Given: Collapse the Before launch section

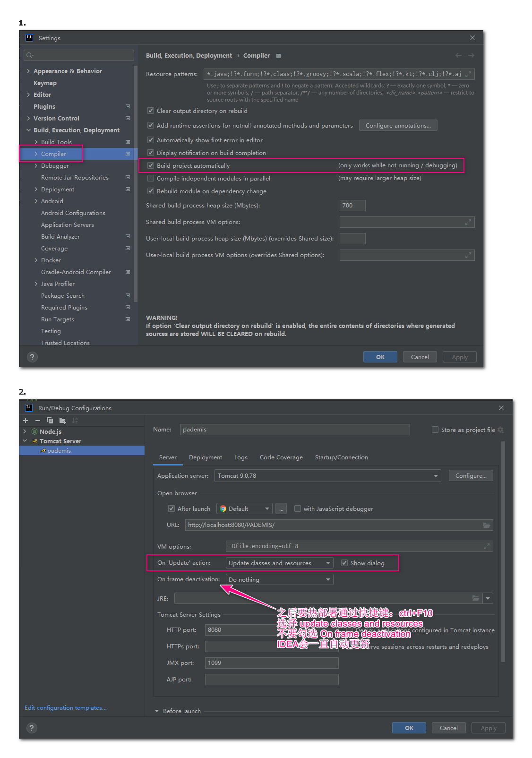Looking at the screenshot, I should pyautogui.click(x=157, y=711).
